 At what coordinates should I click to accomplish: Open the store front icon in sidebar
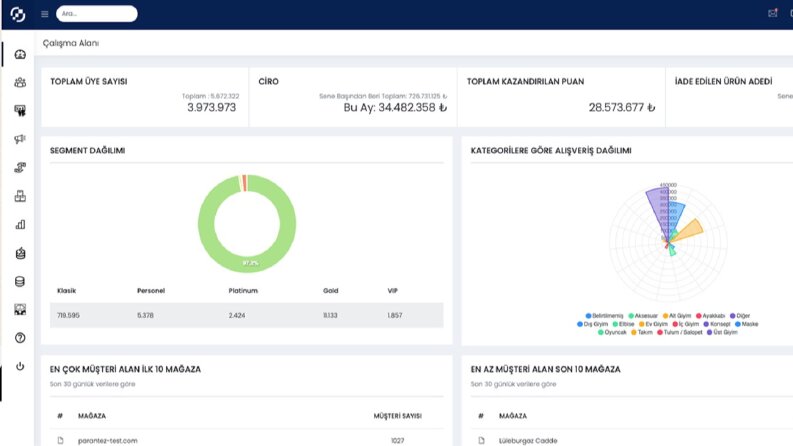[20, 309]
